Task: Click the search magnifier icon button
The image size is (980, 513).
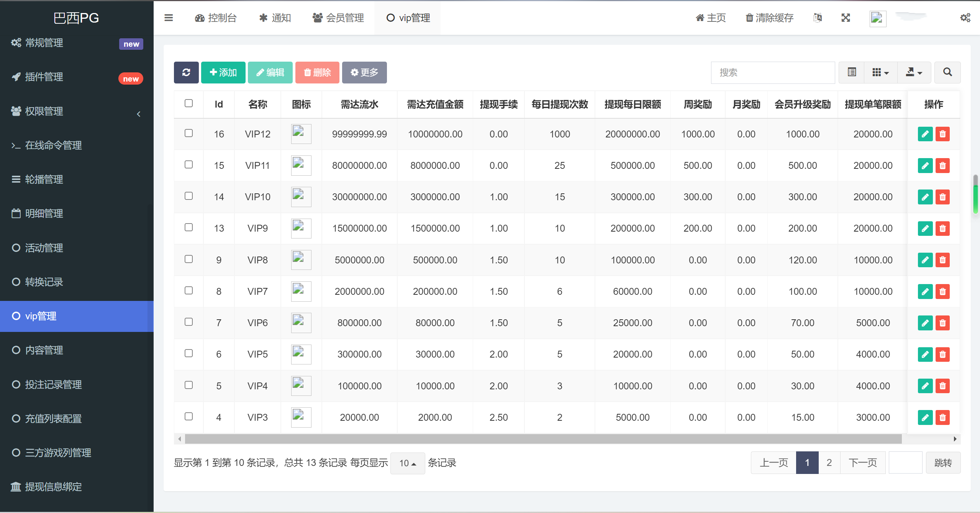Action: click(x=947, y=72)
